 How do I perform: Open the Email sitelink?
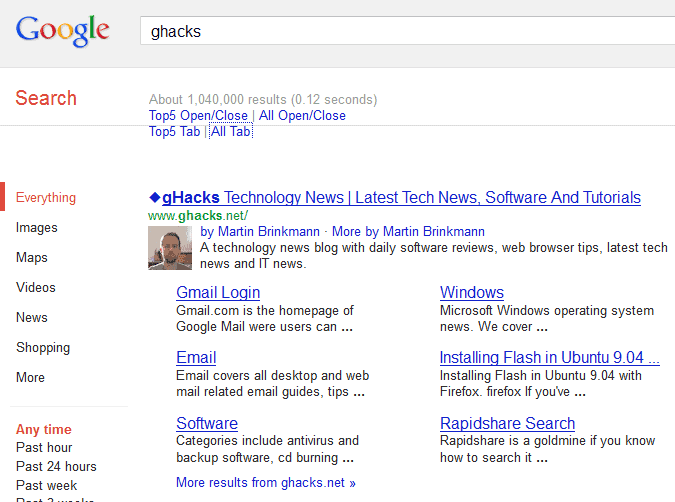point(196,357)
